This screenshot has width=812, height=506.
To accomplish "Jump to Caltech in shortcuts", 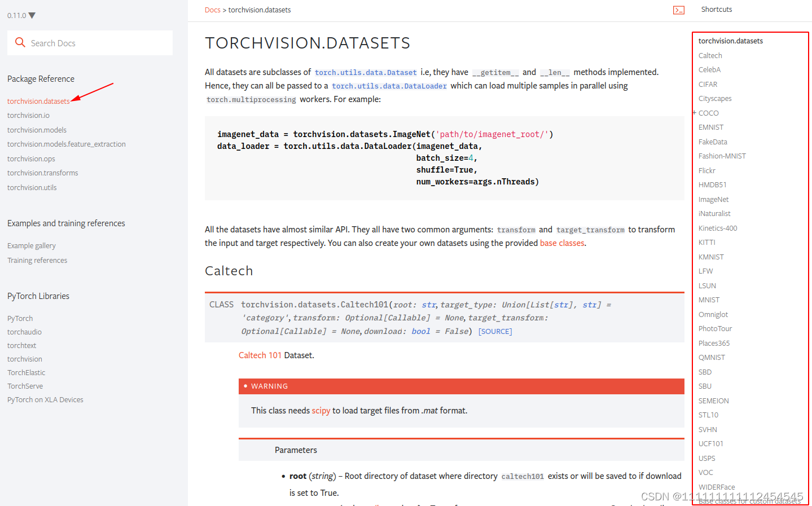I will (x=710, y=56).
